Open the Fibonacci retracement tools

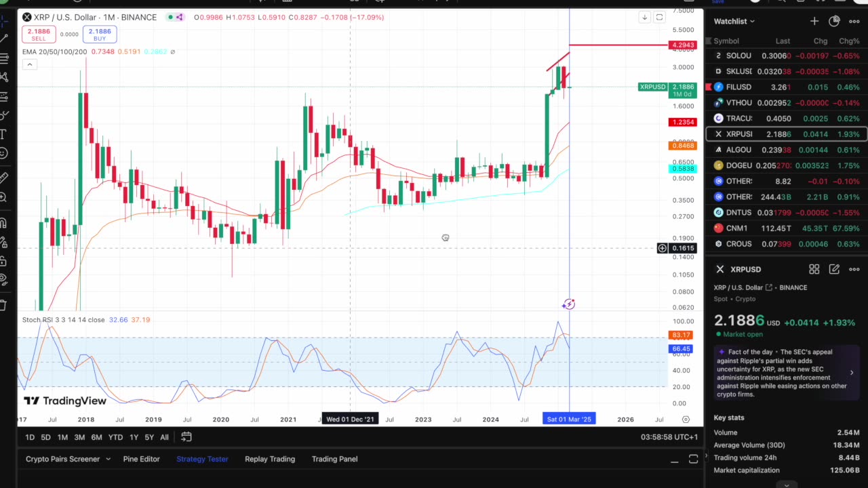point(3,58)
